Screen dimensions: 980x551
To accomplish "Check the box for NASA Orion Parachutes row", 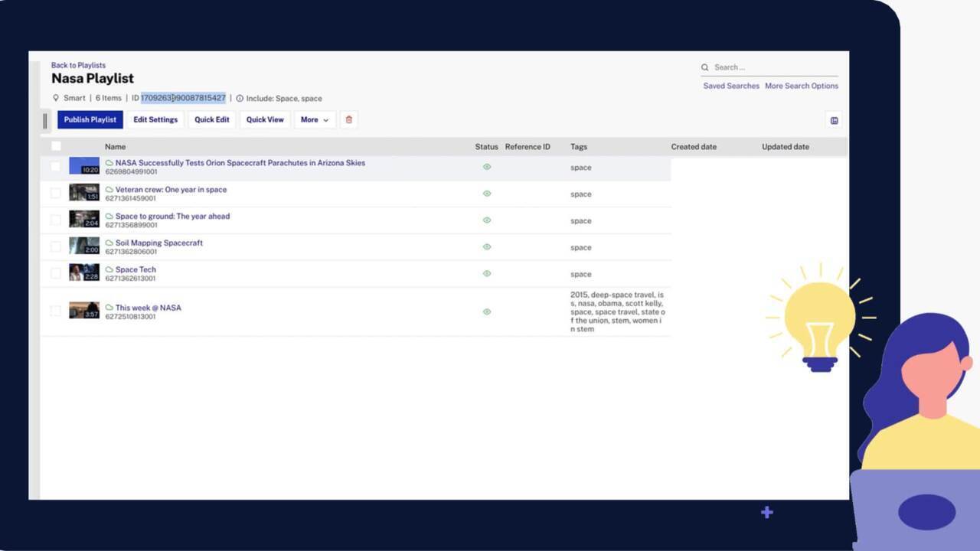I will (55, 166).
